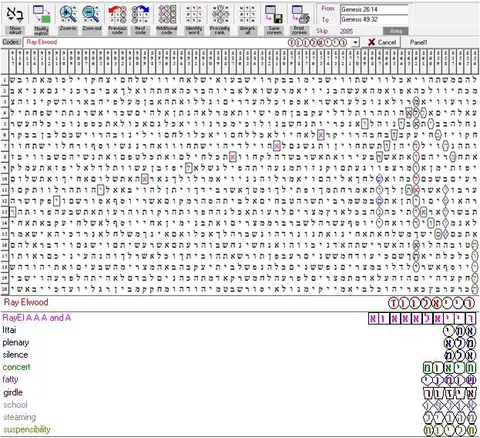The width and height of the screenshot is (480, 438).
Task: Select the suspensibility term in list
Action: point(27,429)
